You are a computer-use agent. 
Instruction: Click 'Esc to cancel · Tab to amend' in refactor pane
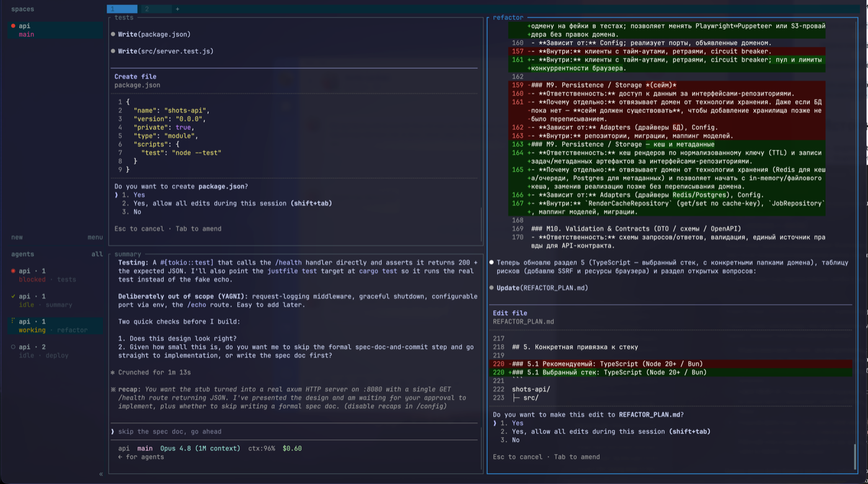pos(546,457)
